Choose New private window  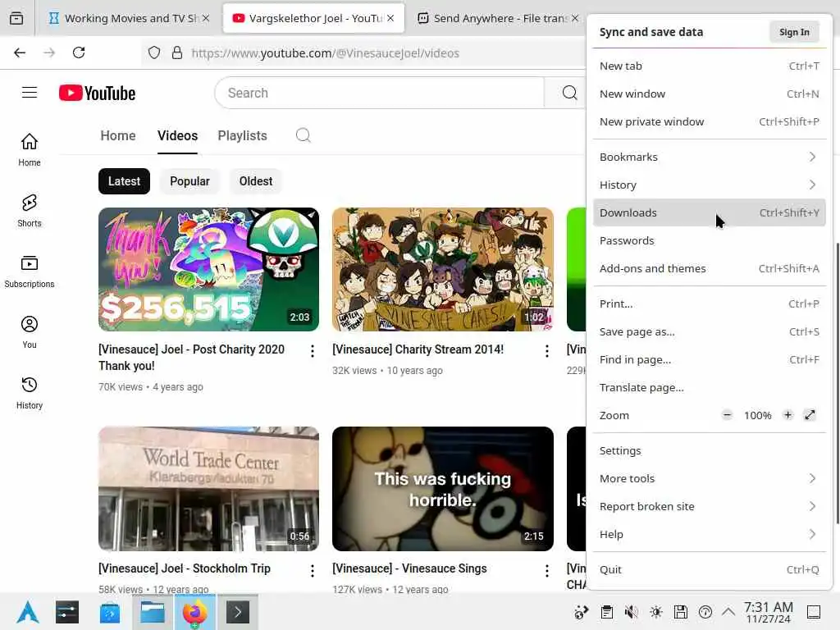point(709,121)
